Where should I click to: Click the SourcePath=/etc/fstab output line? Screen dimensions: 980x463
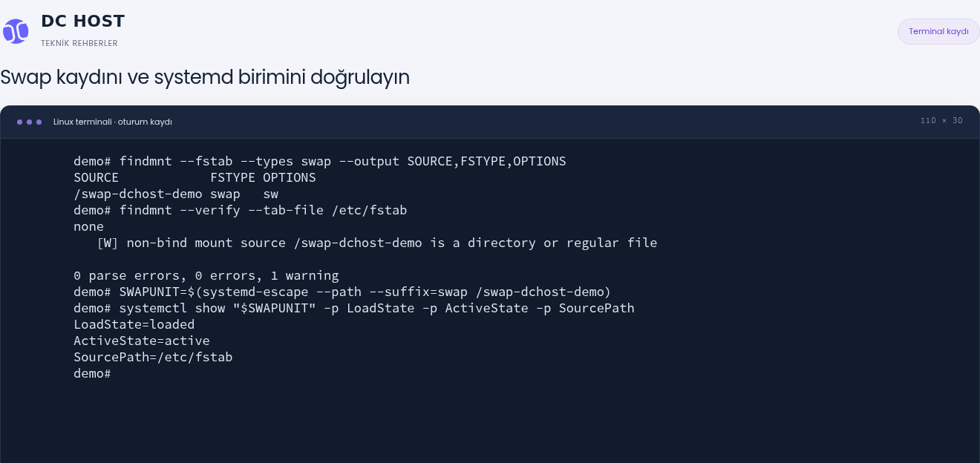pos(153,357)
